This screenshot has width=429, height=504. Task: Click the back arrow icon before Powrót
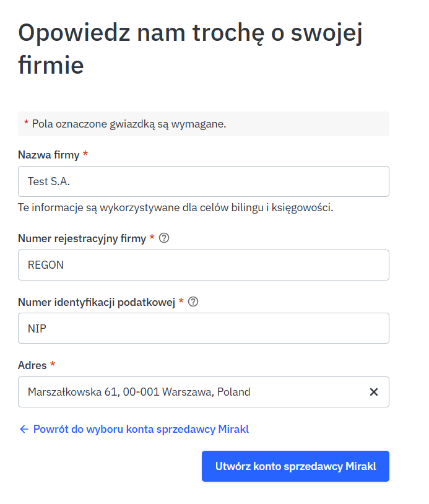[24, 429]
